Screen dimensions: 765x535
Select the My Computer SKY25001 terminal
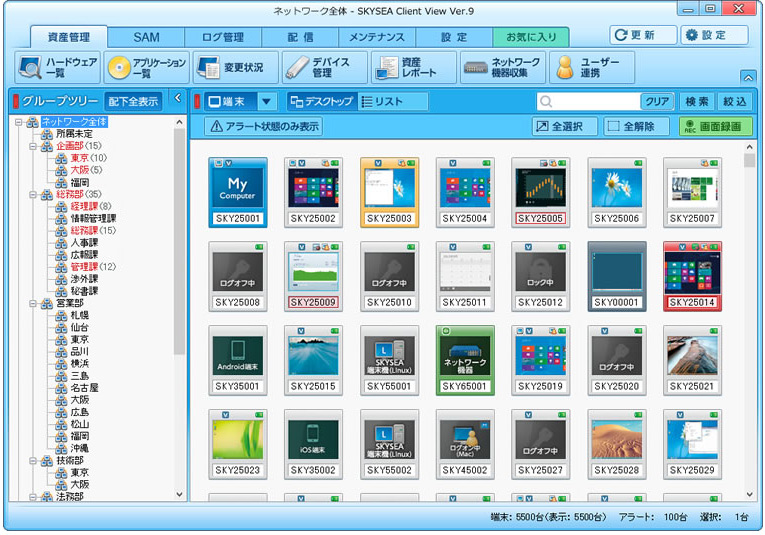click(x=238, y=192)
